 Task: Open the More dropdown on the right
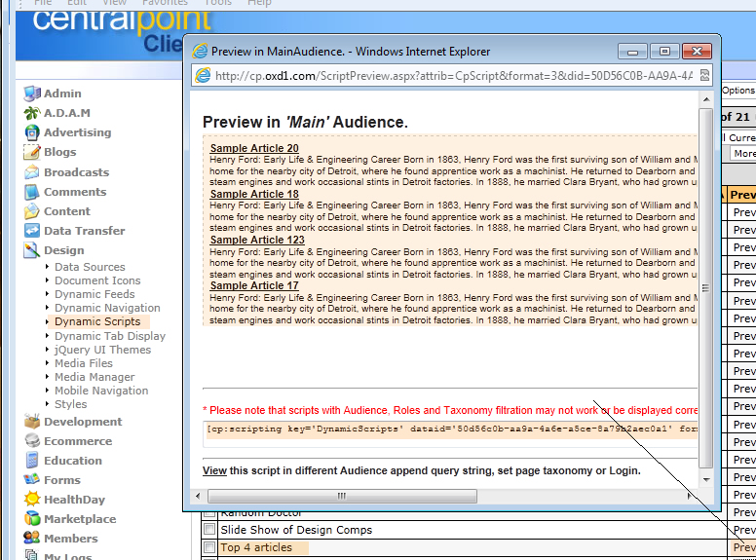click(x=743, y=153)
